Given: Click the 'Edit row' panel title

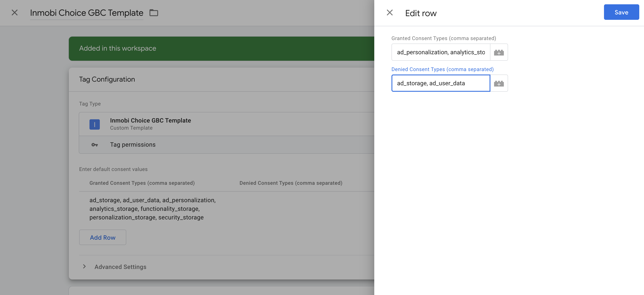Looking at the screenshot, I should coord(421,13).
